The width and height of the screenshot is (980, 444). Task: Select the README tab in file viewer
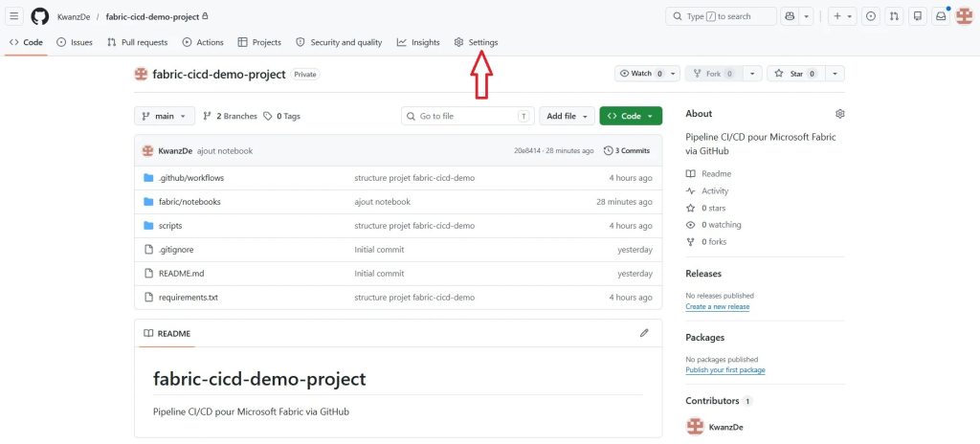pos(167,333)
